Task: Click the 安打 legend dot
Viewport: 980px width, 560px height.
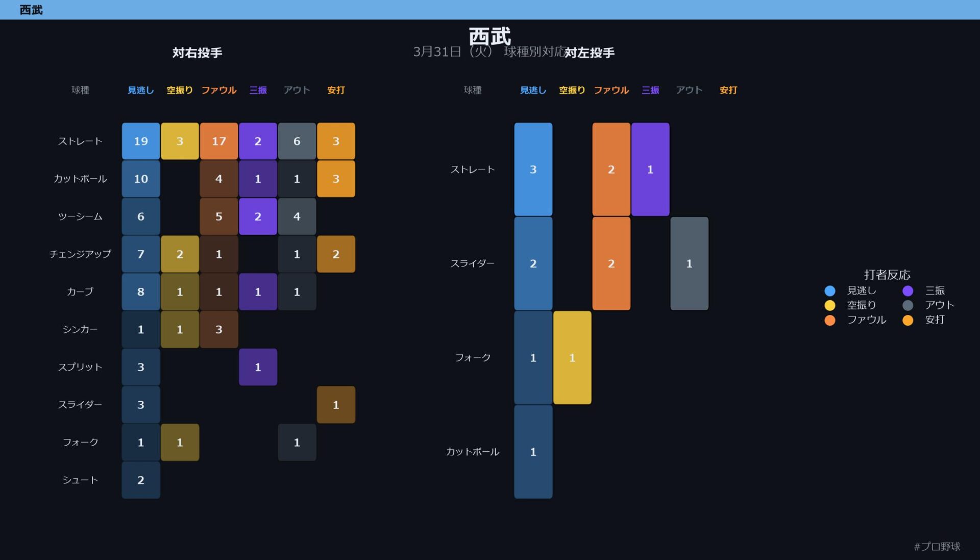Action: tap(908, 320)
